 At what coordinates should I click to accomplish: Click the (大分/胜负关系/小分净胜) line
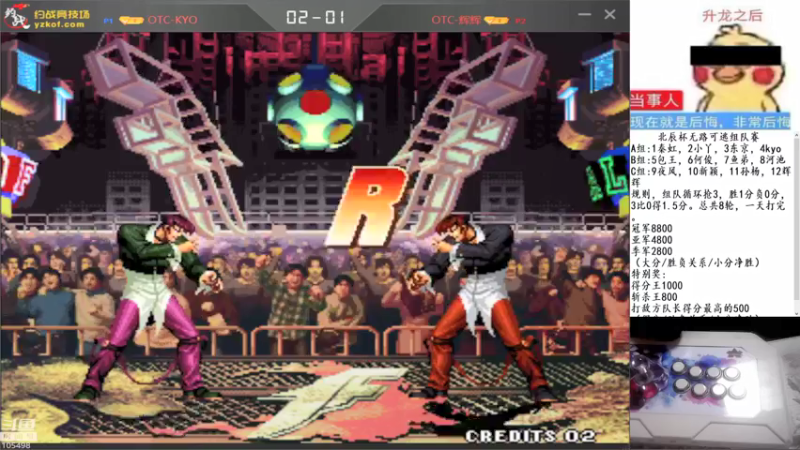click(696, 263)
